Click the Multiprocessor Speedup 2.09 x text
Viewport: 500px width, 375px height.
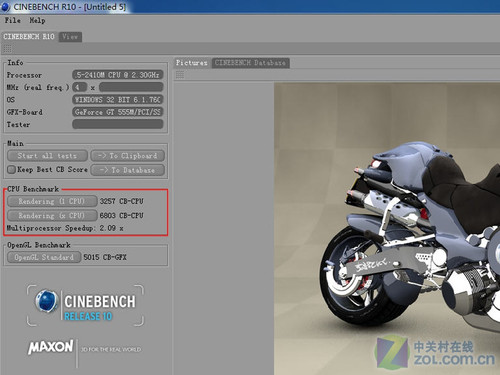click(65, 228)
